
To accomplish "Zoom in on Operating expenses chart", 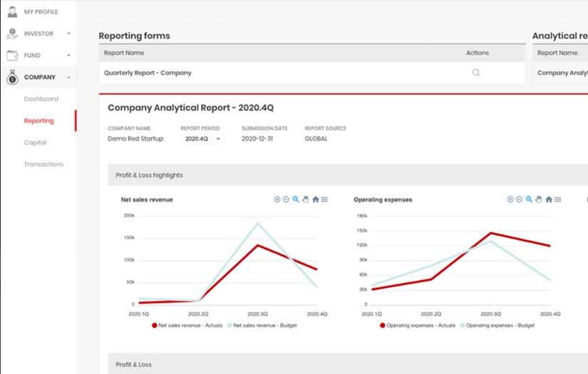I will [510, 199].
